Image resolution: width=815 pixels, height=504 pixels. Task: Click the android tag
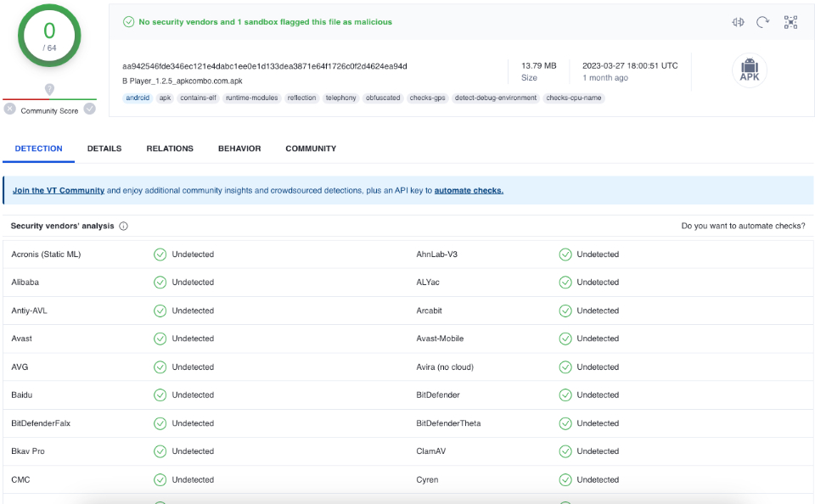138,98
